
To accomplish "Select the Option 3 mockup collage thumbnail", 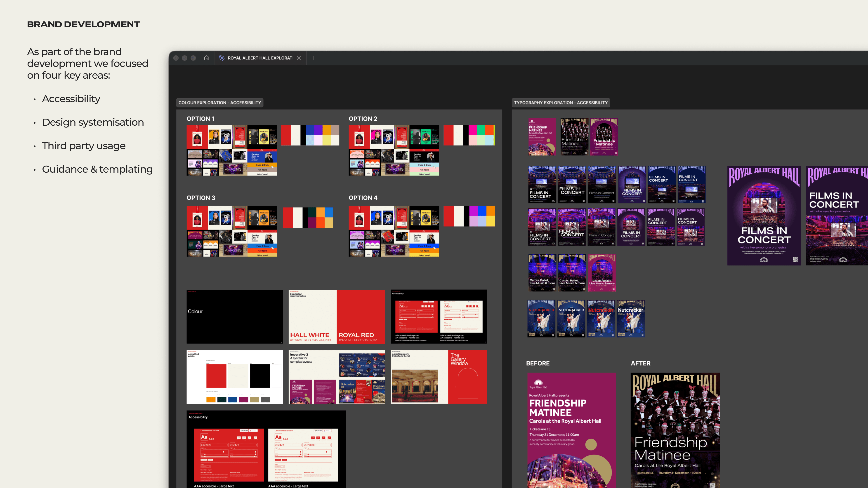I will pos(232,231).
